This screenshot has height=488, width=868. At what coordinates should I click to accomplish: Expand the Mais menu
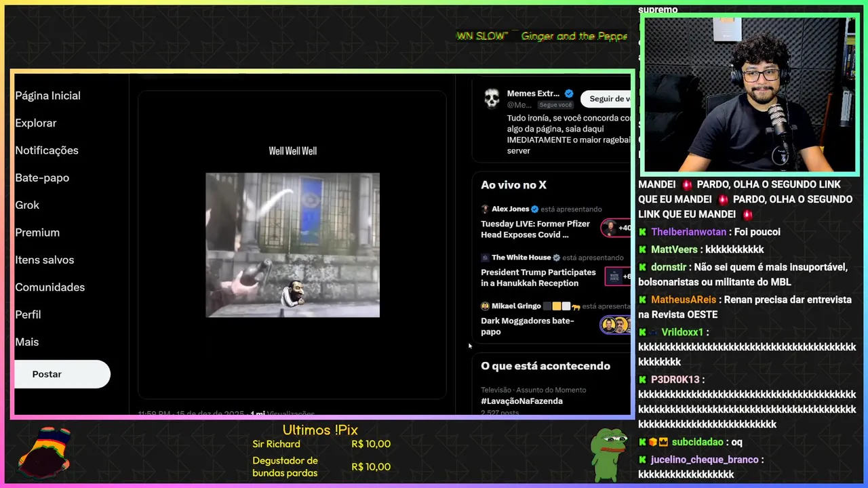[26, 342]
